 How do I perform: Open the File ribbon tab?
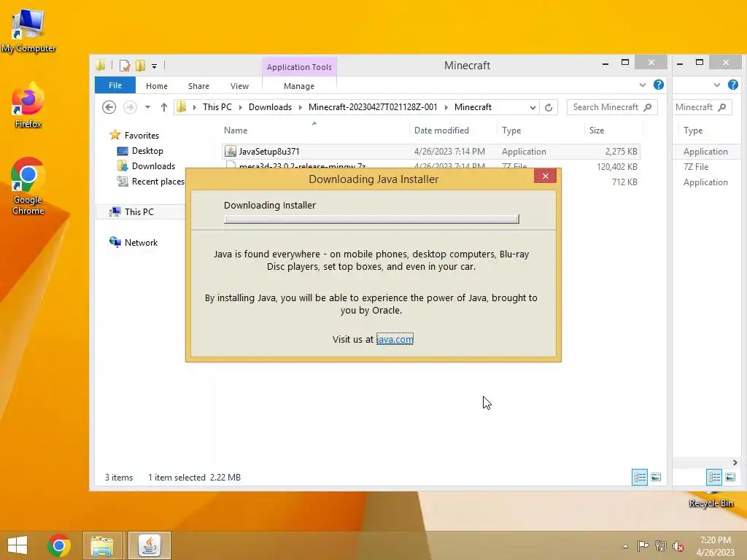(x=115, y=85)
